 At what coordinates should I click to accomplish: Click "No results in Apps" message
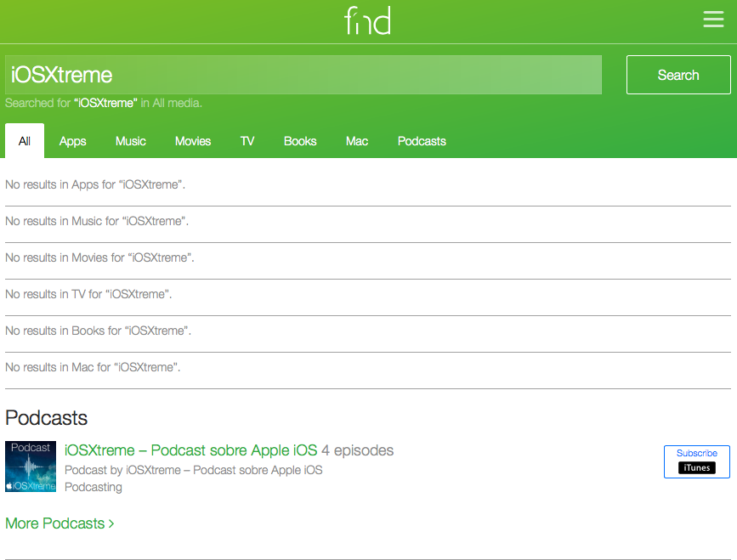(x=95, y=184)
